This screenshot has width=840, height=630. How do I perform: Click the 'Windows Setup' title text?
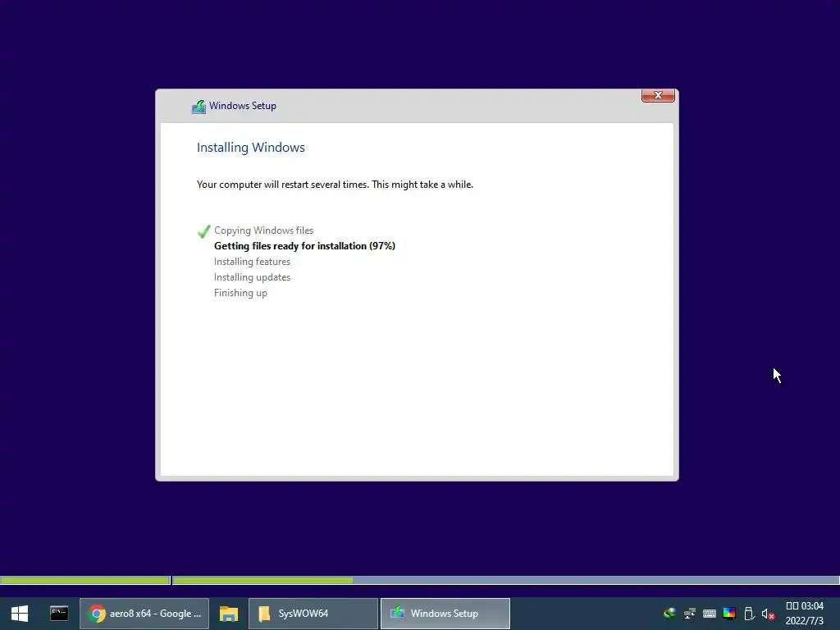click(x=243, y=106)
